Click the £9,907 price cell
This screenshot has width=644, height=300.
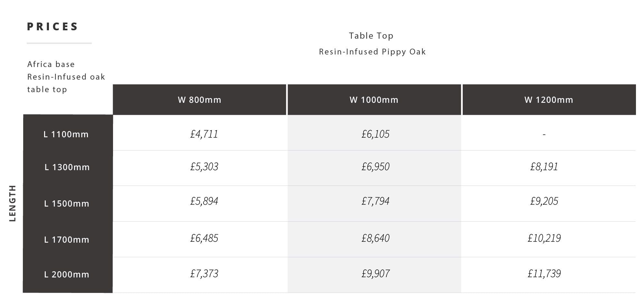[x=375, y=274]
